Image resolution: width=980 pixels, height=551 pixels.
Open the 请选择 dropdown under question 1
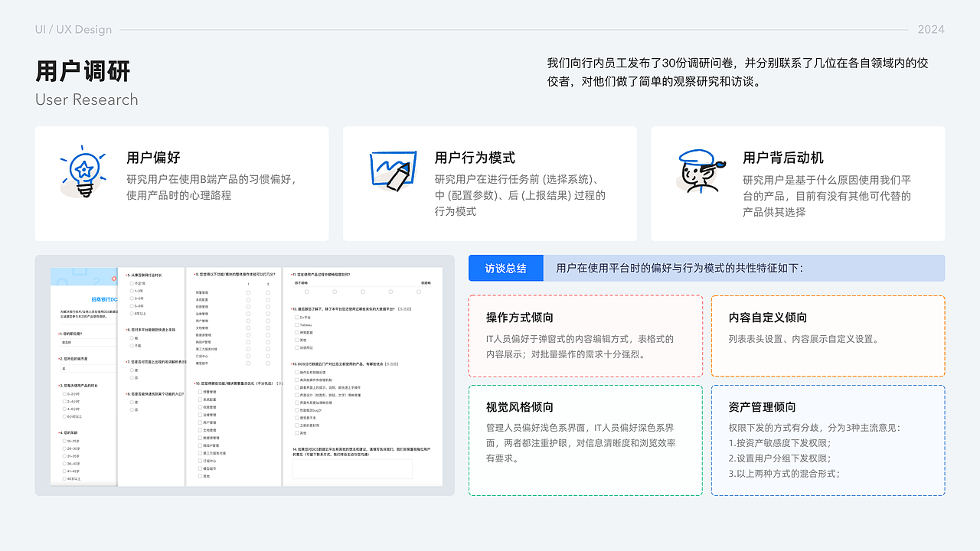88,342
